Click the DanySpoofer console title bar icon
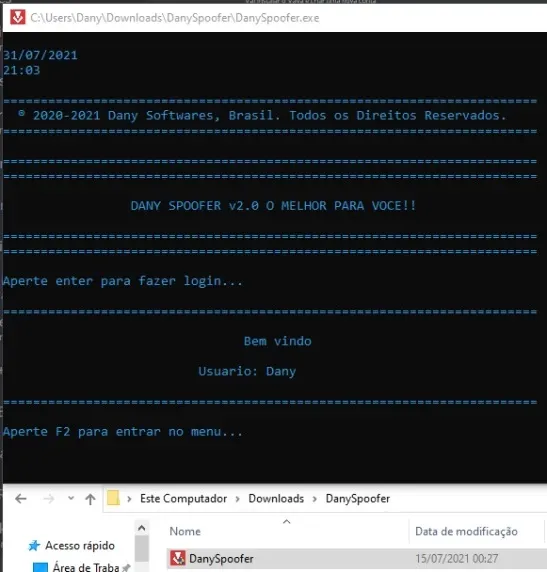Screen dimensions: 547x572 (18, 17)
